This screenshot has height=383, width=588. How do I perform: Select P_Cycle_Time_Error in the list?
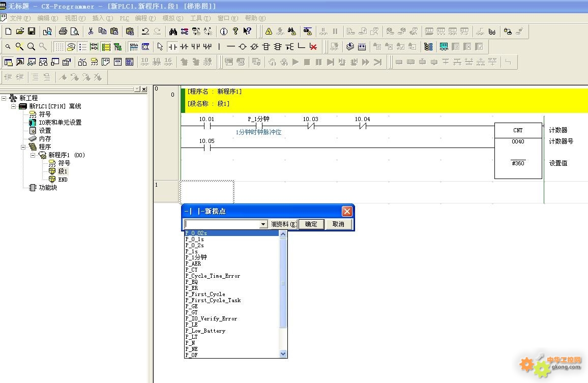(x=232, y=276)
